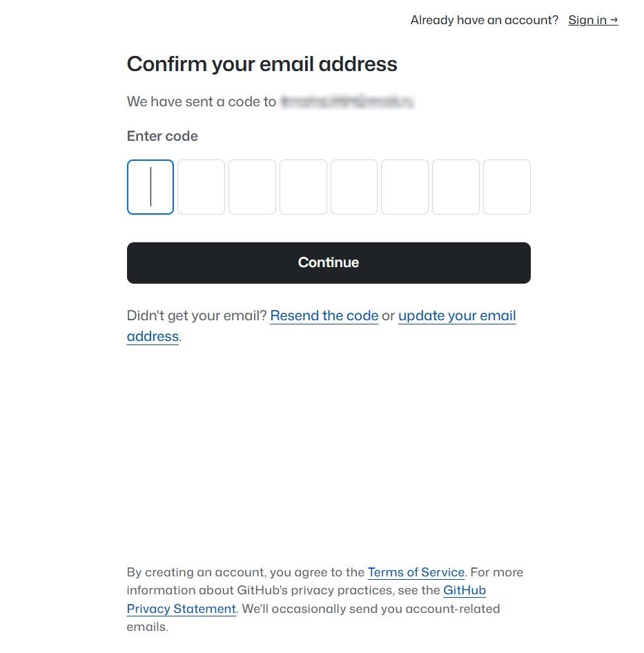Click the Already have an account text
The image size is (644, 653).
[484, 20]
